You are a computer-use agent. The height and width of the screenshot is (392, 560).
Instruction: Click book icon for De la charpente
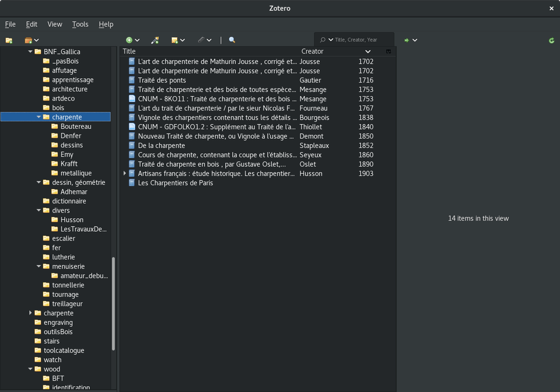point(132,145)
